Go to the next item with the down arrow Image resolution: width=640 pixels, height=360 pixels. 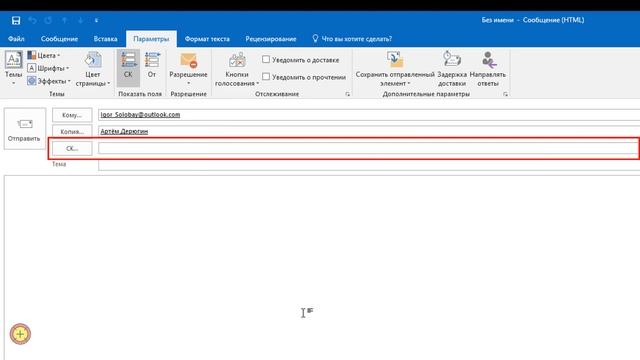point(81,20)
